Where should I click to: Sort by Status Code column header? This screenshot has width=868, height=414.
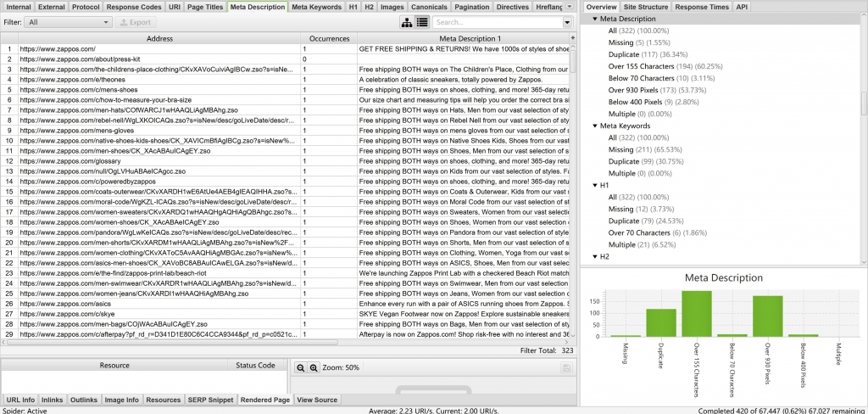coord(255,366)
